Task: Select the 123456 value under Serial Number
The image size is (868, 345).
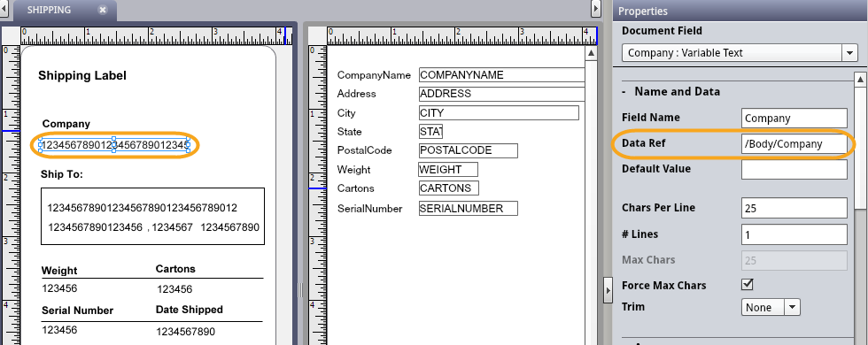Action: click(59, 330)
